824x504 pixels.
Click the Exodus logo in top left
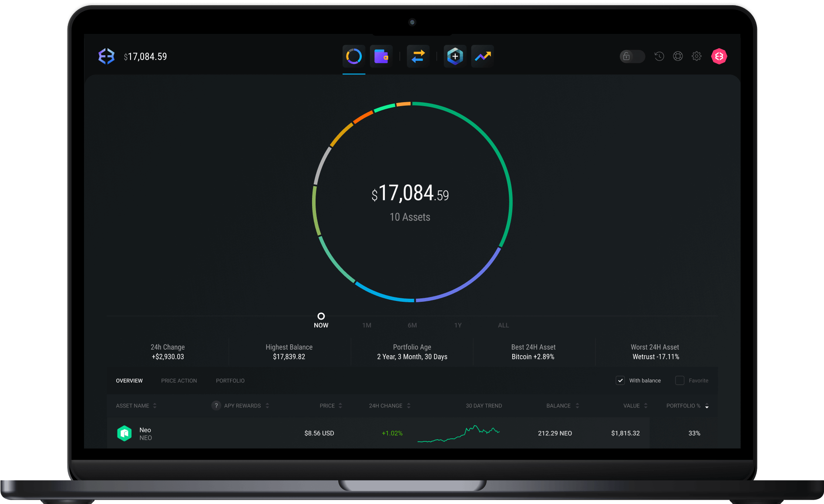point(106,56)
